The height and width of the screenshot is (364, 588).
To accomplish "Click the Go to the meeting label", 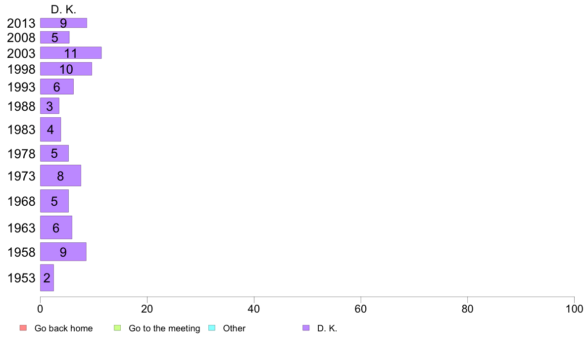I will pos(164,328).
